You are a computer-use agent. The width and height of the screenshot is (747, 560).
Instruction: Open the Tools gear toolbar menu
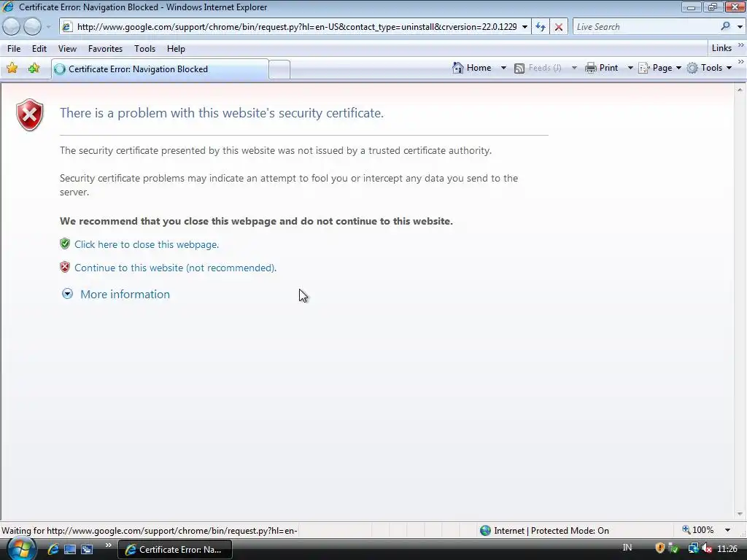pyautogui.click(x=709, y=68)
